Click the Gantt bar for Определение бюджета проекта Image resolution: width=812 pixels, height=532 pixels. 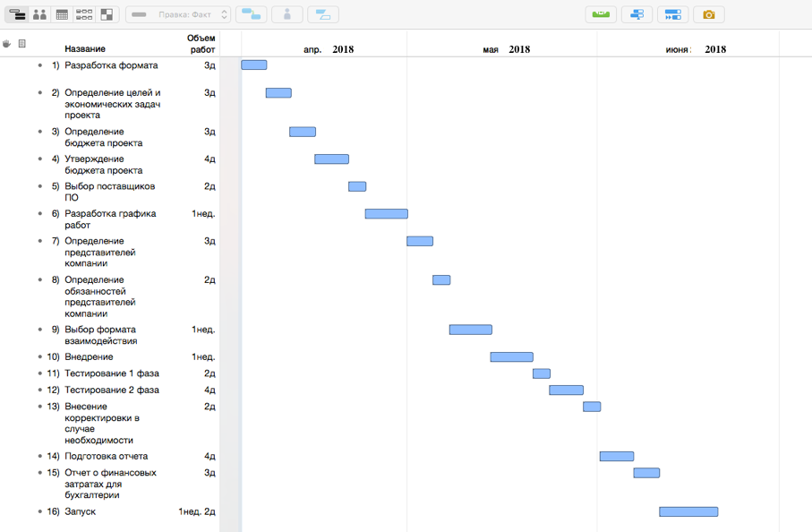pyautogui.click(x=303, y=132)
